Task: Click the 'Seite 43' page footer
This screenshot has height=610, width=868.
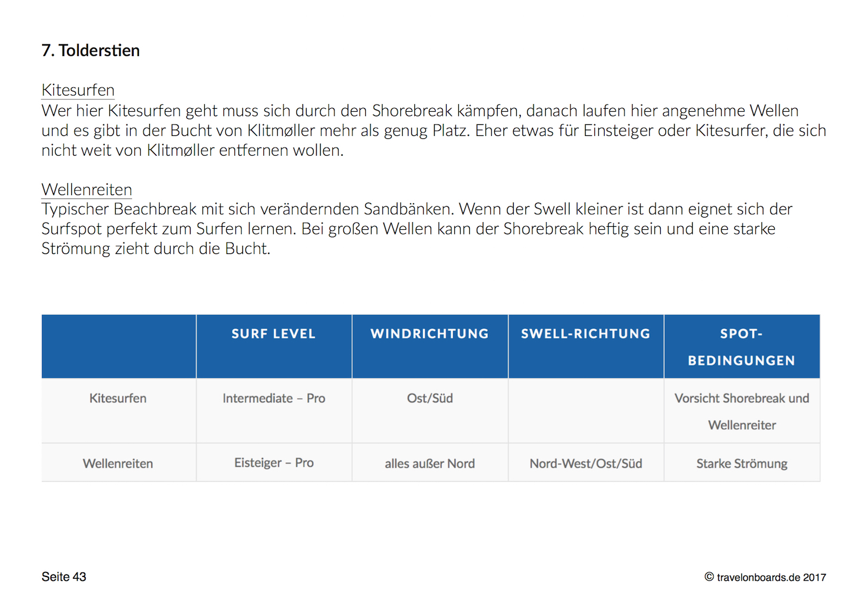Action: coord(64,577)
